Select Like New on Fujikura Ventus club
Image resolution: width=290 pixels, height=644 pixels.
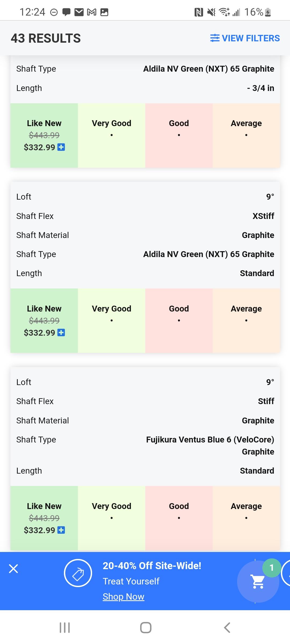[44, 518]
